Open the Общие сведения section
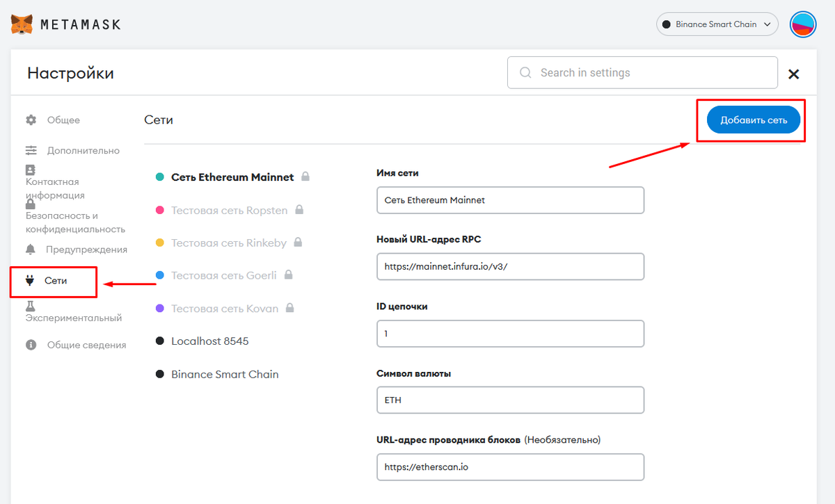 click(x=86, y=345)
